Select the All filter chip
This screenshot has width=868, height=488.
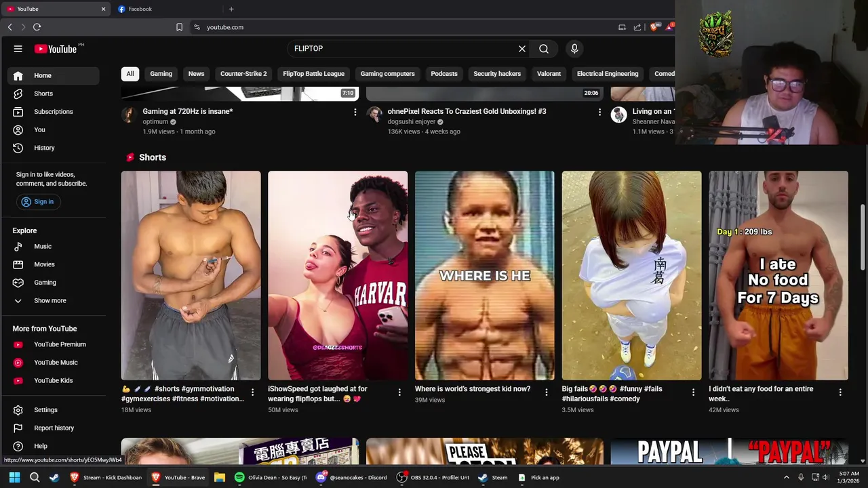130,74
